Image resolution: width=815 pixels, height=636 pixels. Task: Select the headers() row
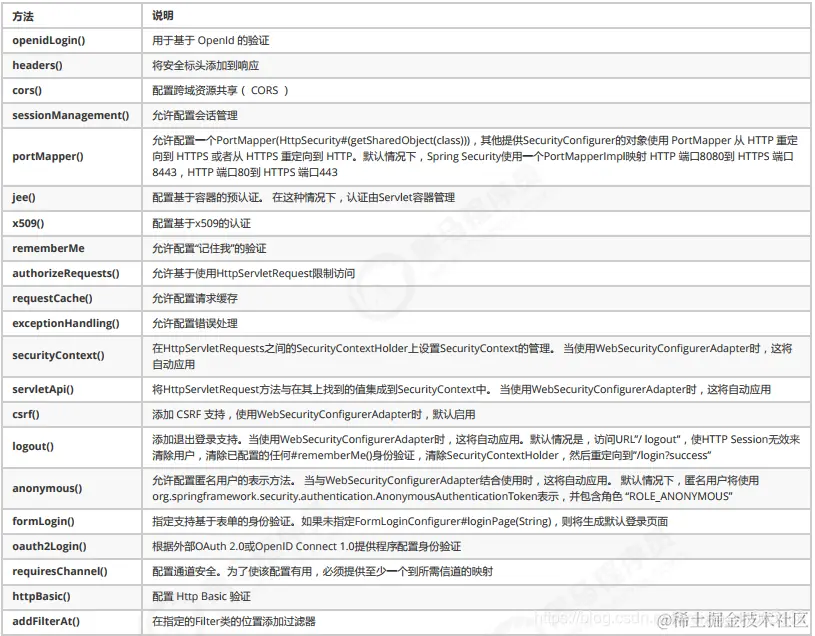[x=41, y=65]
